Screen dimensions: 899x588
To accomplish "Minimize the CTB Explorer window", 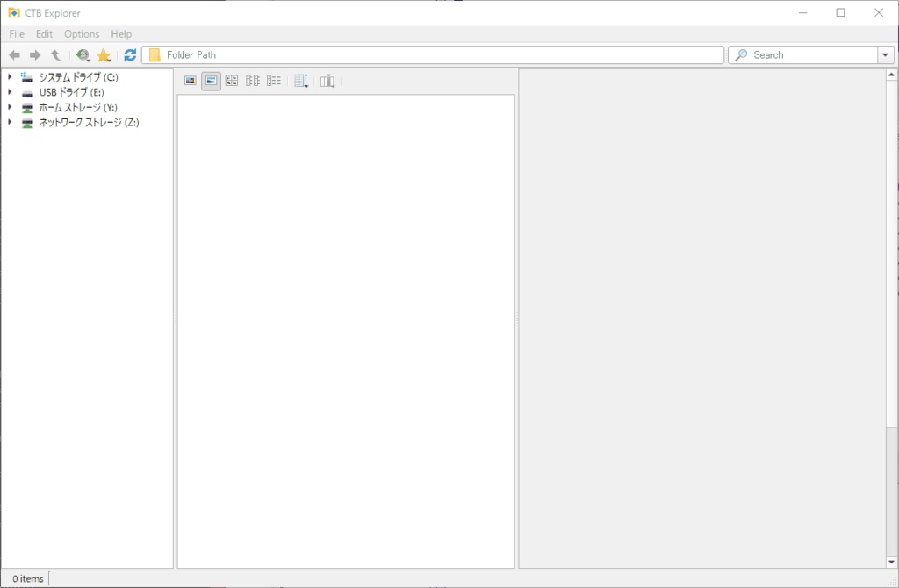I will 802,12.
